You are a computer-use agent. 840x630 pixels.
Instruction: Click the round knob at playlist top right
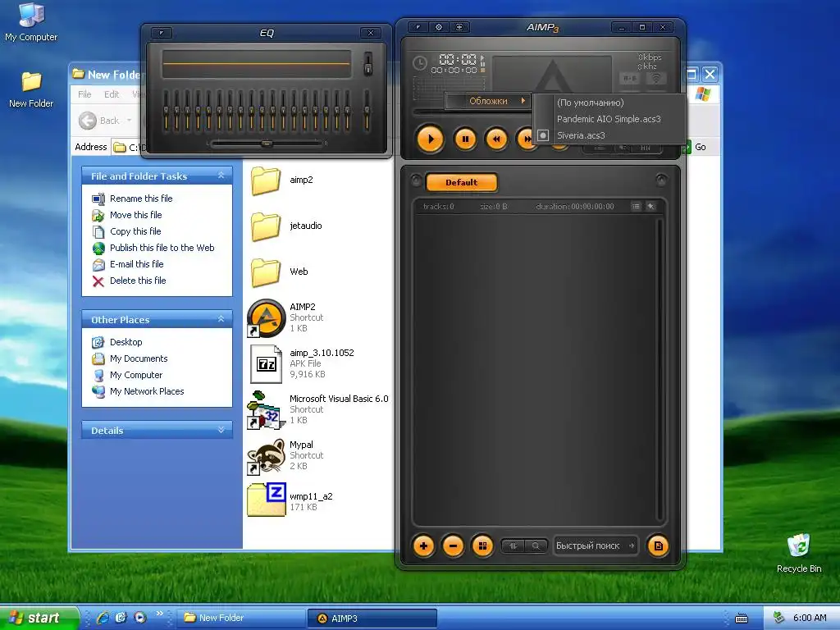click(x=661, y=180)
